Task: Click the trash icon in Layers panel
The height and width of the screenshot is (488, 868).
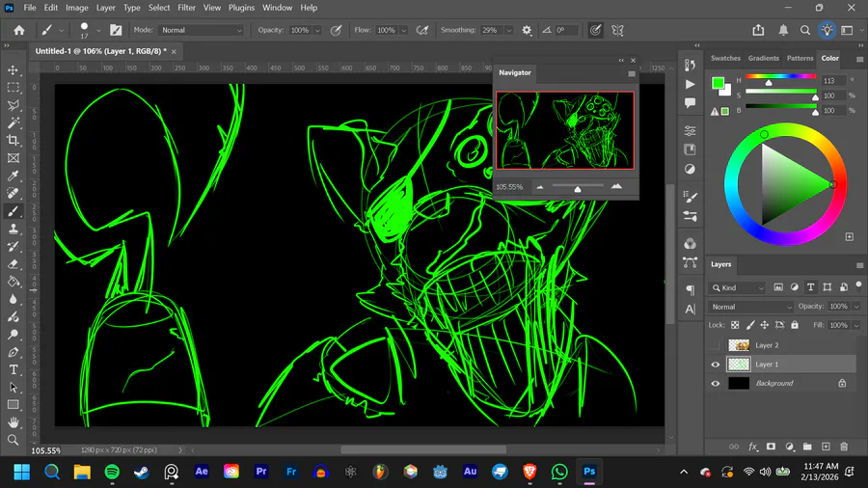Action: pyautogui.click(x=844, y=447)
